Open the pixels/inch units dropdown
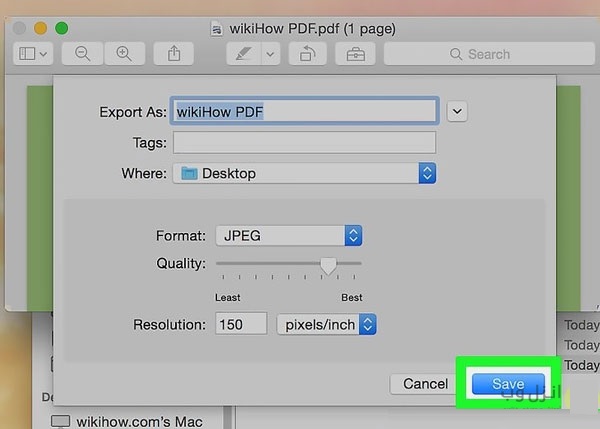 [326, 324]
